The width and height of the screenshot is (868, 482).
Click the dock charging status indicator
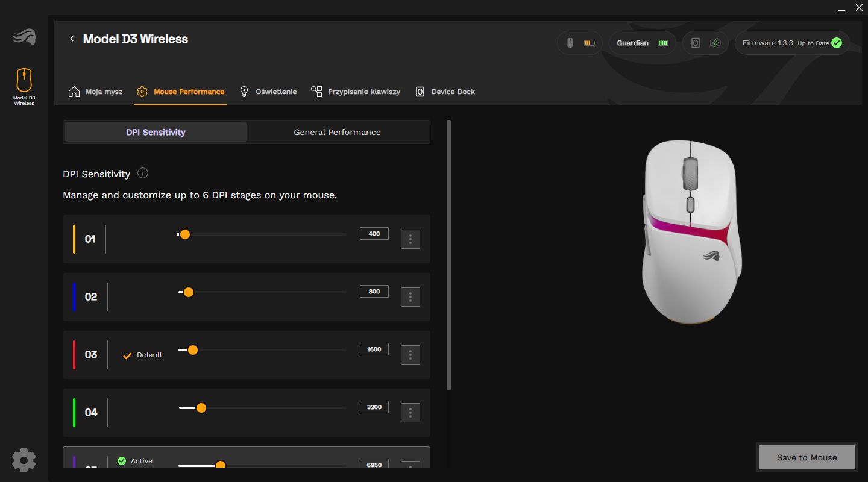click(x=705, y=43)
